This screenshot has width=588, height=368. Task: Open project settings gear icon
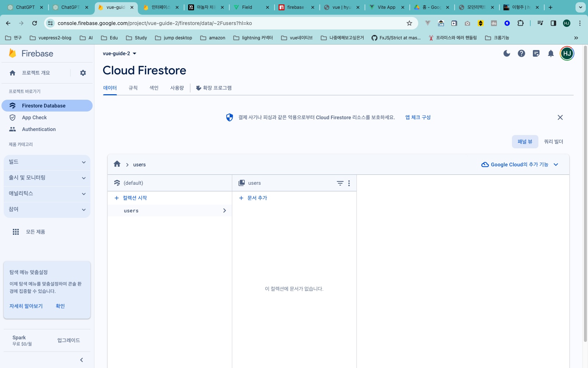click(x=83, y=73)
